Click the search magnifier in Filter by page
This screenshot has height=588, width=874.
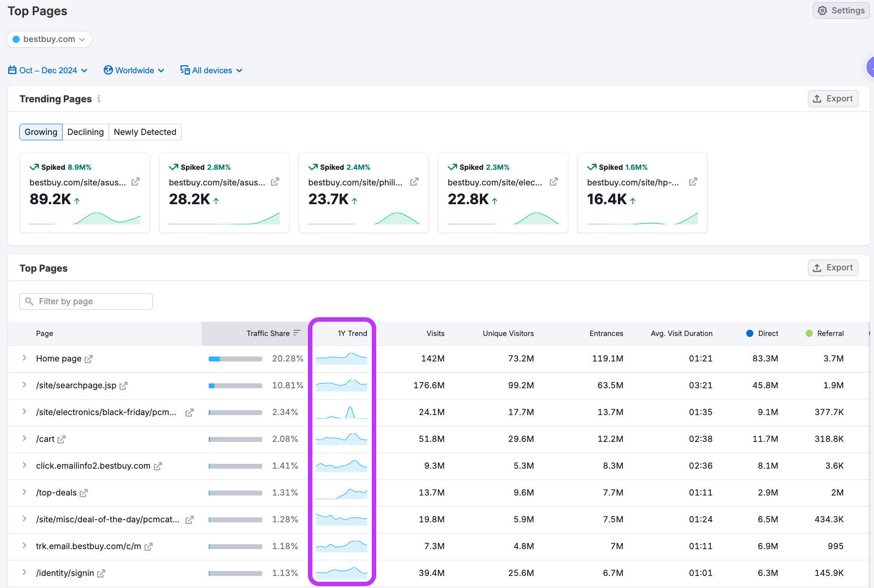(29, 301)
